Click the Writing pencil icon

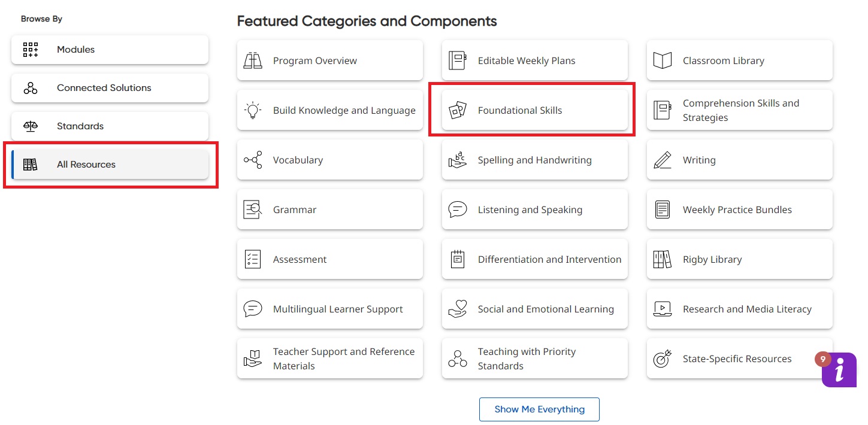[x=662, y=160]
